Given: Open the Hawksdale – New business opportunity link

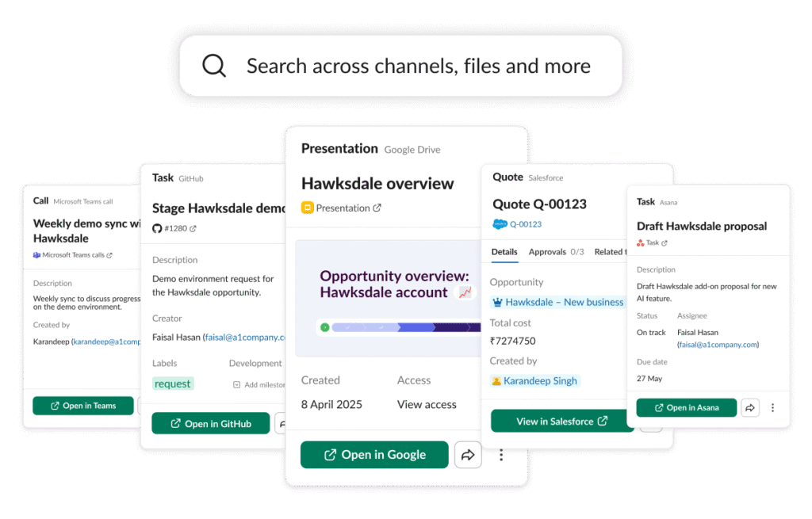Looking at the screenshot, I should [x=564, y=302].
